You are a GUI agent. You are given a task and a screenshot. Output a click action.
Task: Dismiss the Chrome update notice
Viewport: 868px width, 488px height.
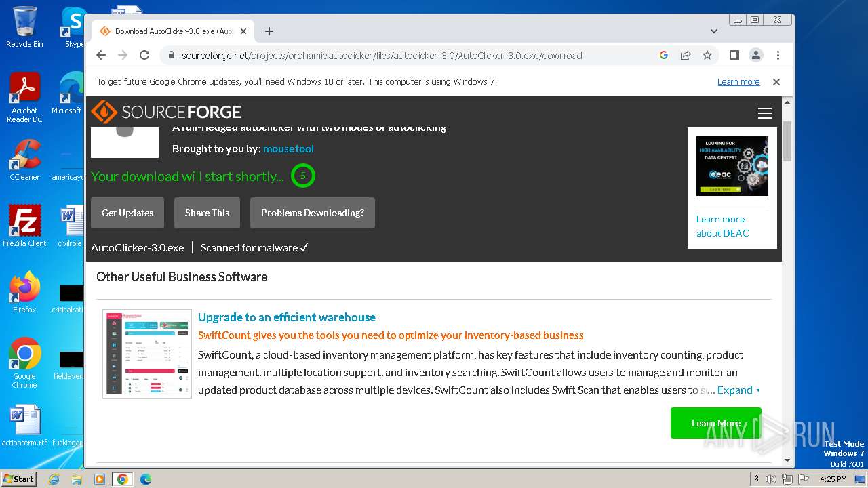(x=776, y=82)
